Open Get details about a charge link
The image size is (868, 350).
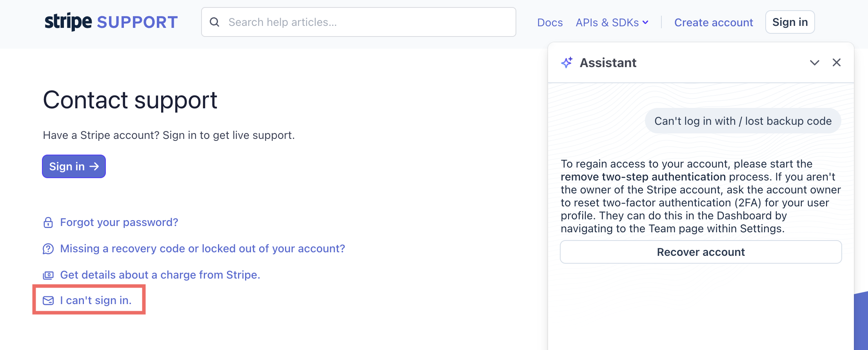click(160, 275)
